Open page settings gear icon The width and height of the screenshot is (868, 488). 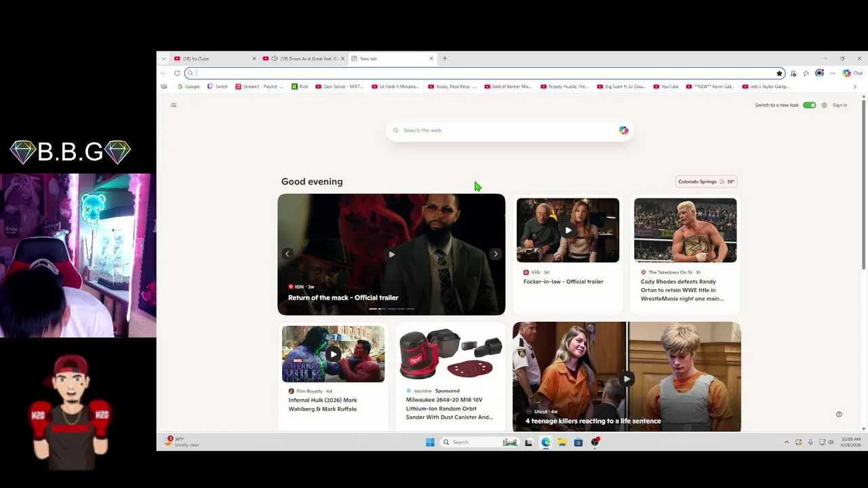click(x=824, y=105)
